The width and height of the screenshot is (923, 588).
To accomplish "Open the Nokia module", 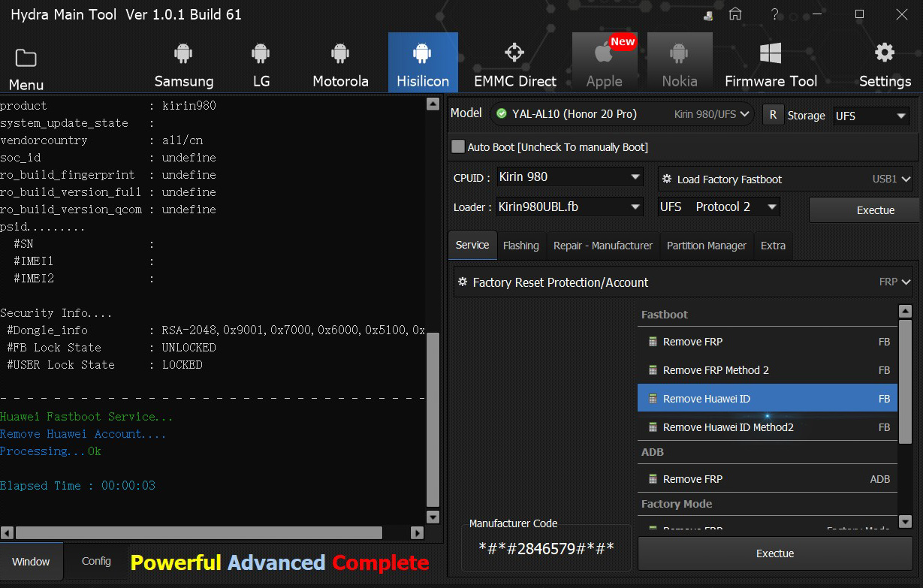I will 679,64.
